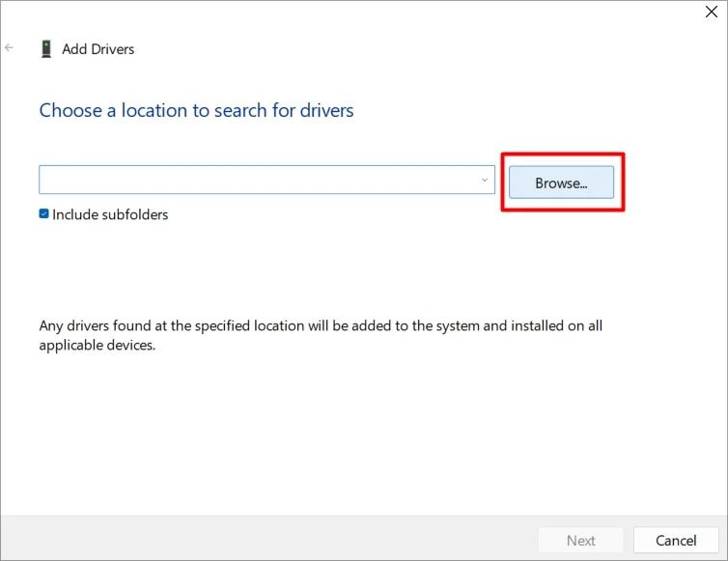The height and width of the screenshot is (561, 728).
Task: Click the Include subfolders label text
Action: tap(110, 214)
